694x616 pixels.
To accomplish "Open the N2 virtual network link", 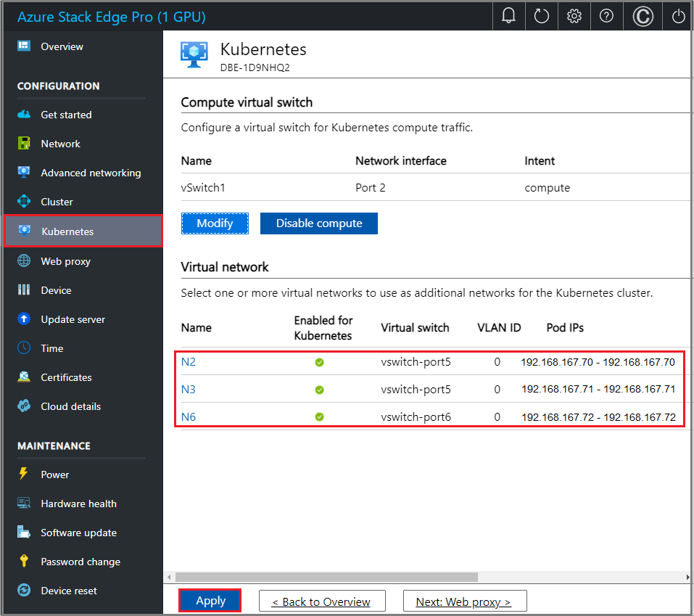I will (x=188, y=362).
